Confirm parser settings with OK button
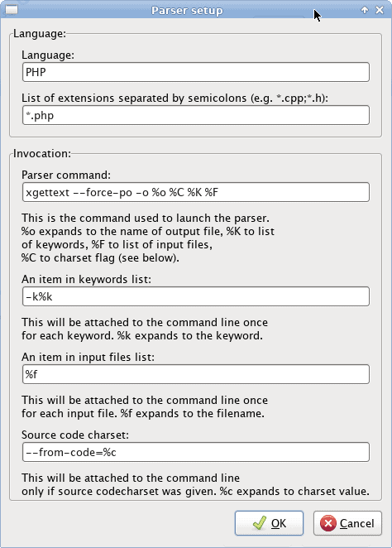392x548 pixels. [x=269, y=523]
